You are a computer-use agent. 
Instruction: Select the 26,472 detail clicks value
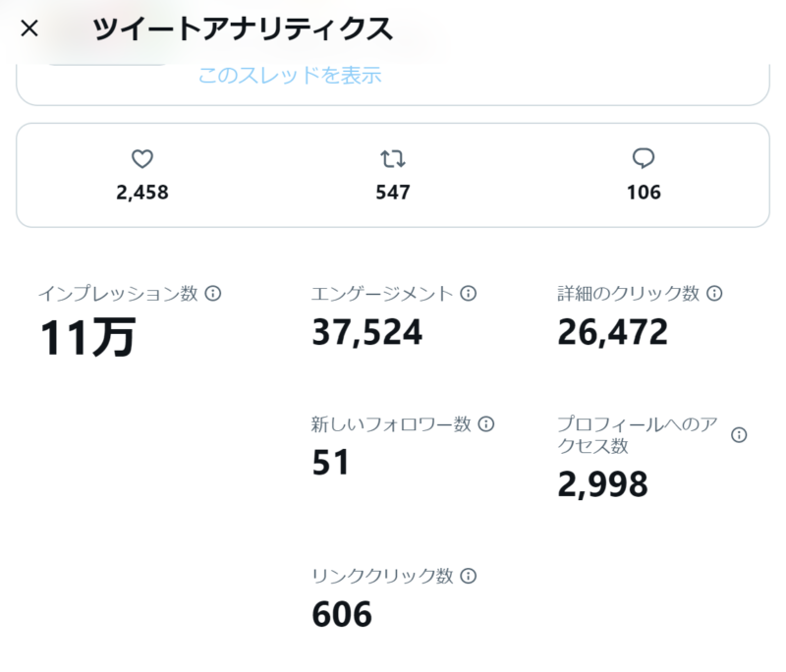pyautogui.click(x=612, y=333)
